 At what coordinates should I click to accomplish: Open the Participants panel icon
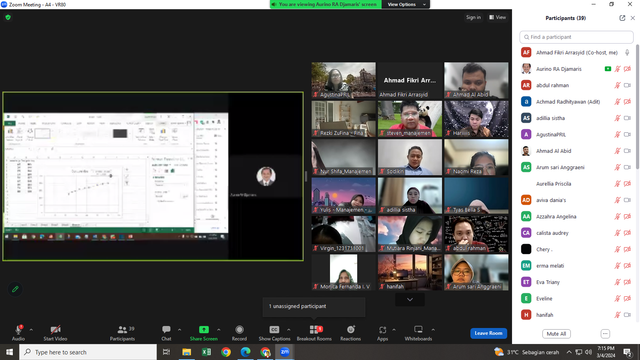click(122, 330)
